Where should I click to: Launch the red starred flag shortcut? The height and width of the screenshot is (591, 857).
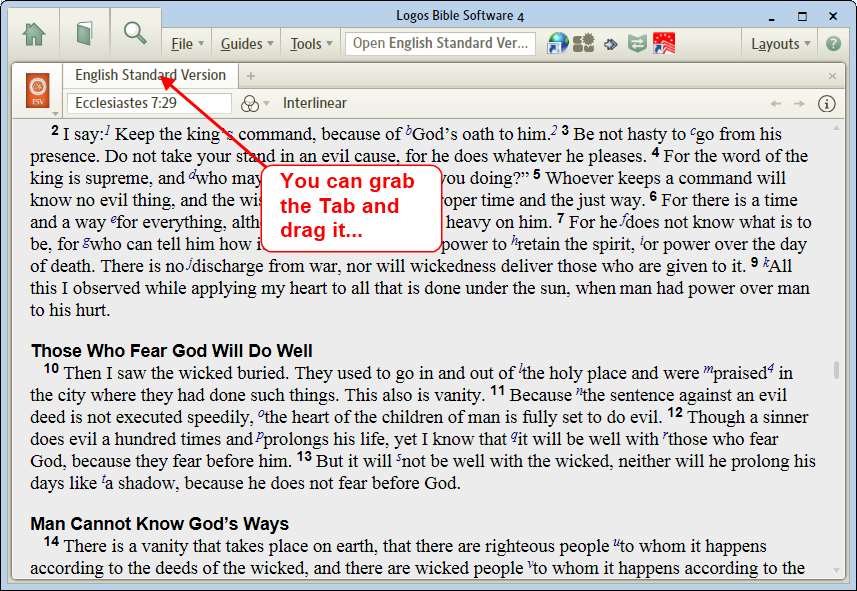pos(664,43)
